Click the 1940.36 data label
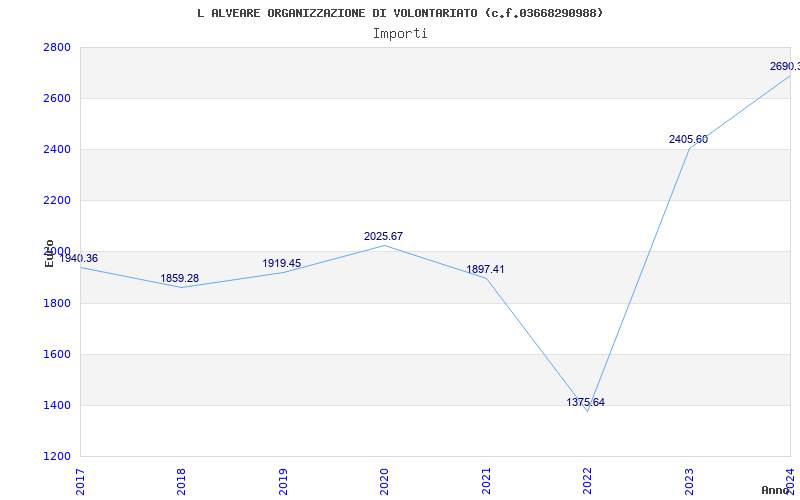 [x=79, y=259]
